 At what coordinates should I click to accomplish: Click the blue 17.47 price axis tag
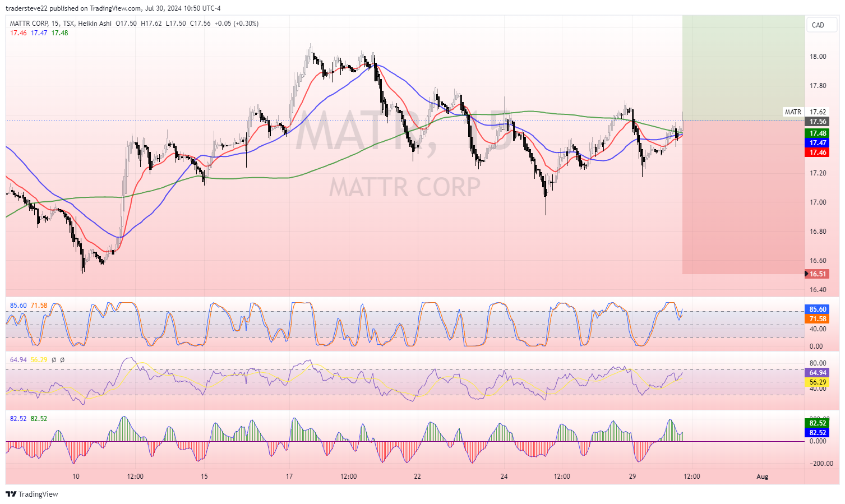[818, 143]
